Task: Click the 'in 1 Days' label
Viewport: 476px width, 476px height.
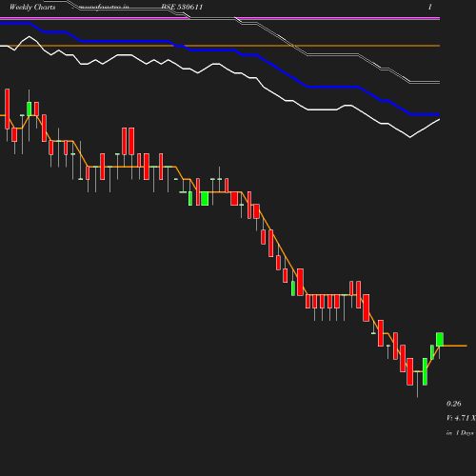Action: click(460, 432)
